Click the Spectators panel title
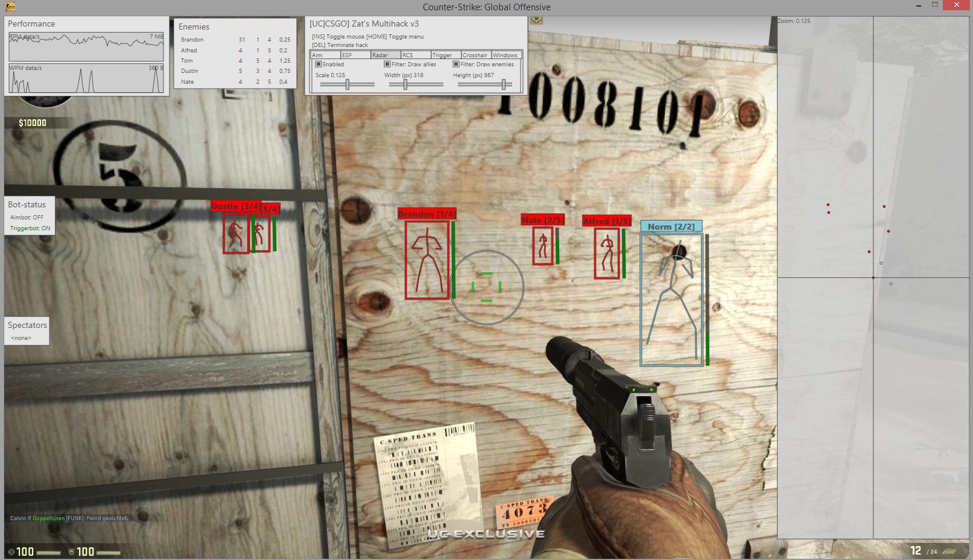The image size is (973, 560). [27, 325]
